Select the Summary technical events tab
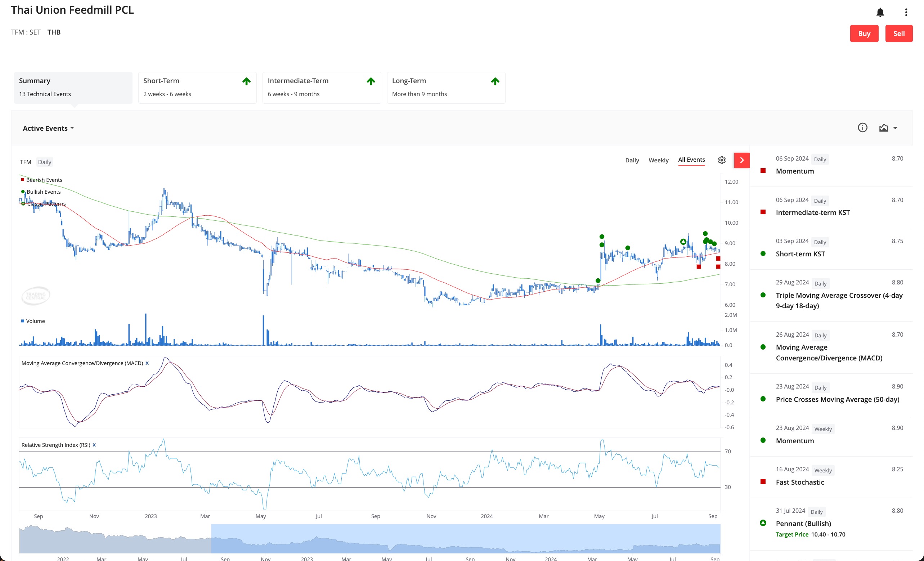The width and height of the screenshot is (924, 561). pos(73,87)
